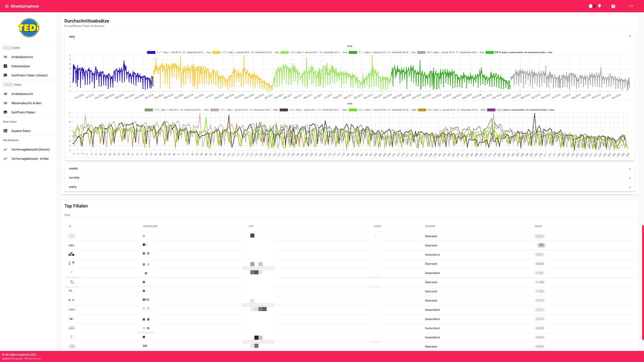
Task: Click the Datenanalyse chart icon
Action: point(5,66)
